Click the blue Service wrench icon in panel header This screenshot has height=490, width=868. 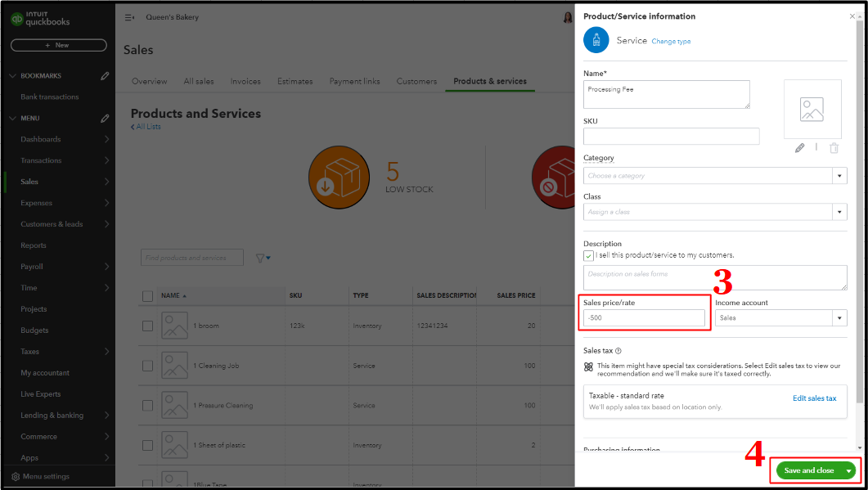click(x=596, y=39)
